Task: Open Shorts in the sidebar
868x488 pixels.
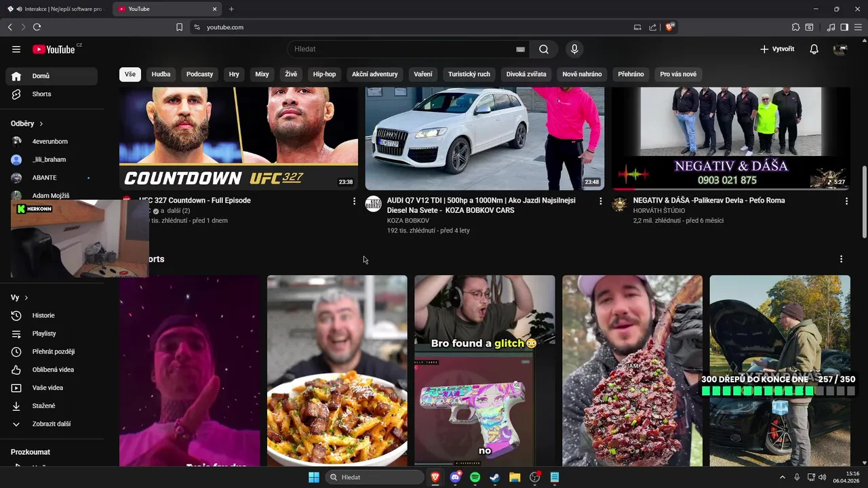Action: [52, 94]
